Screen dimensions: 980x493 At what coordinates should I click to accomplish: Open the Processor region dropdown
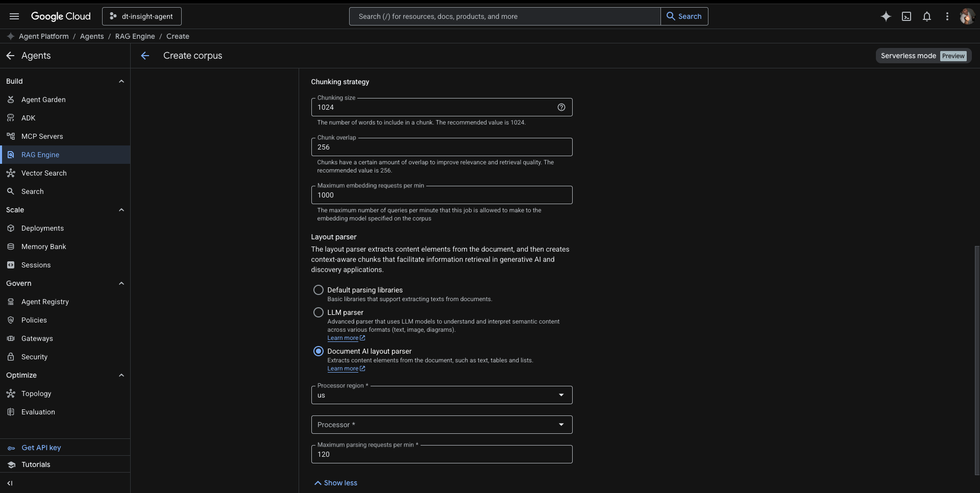pos(442,395)
